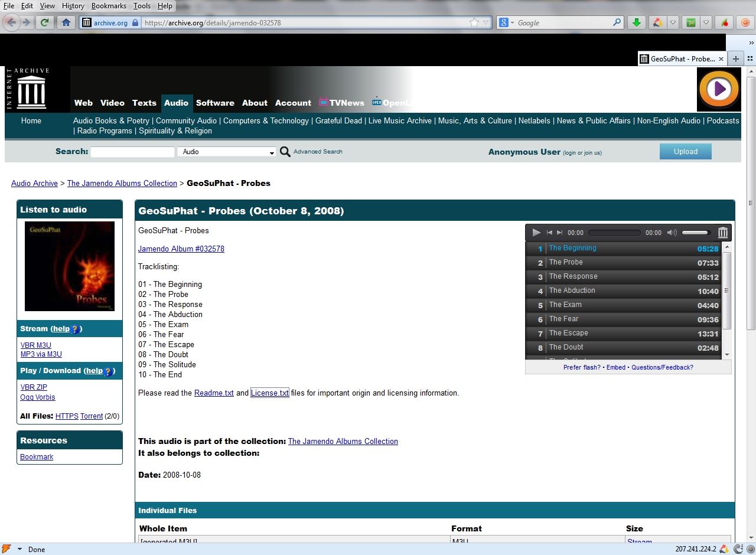Download the VBR ZIP file

pyautogui.click(x=34, y=387)
